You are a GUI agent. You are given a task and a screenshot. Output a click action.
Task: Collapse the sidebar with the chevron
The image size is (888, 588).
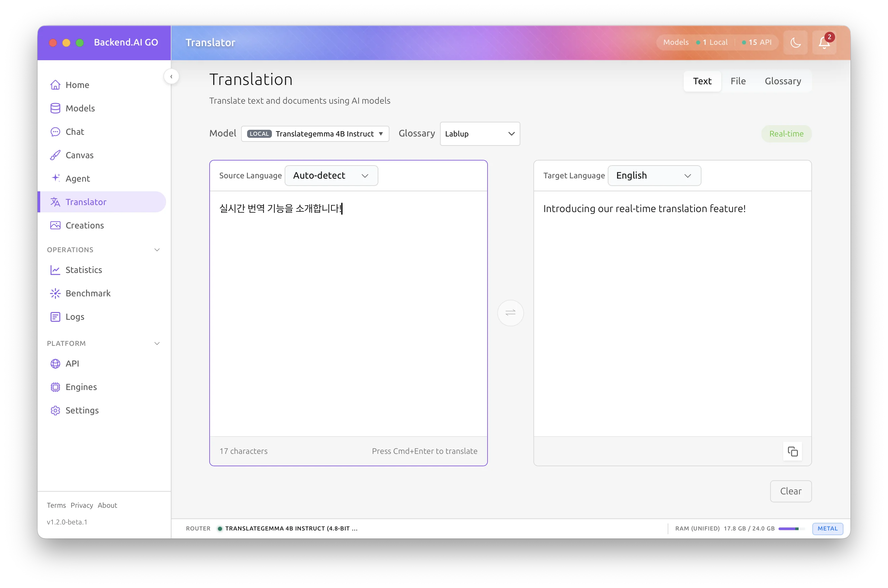[x=171, y=76]
